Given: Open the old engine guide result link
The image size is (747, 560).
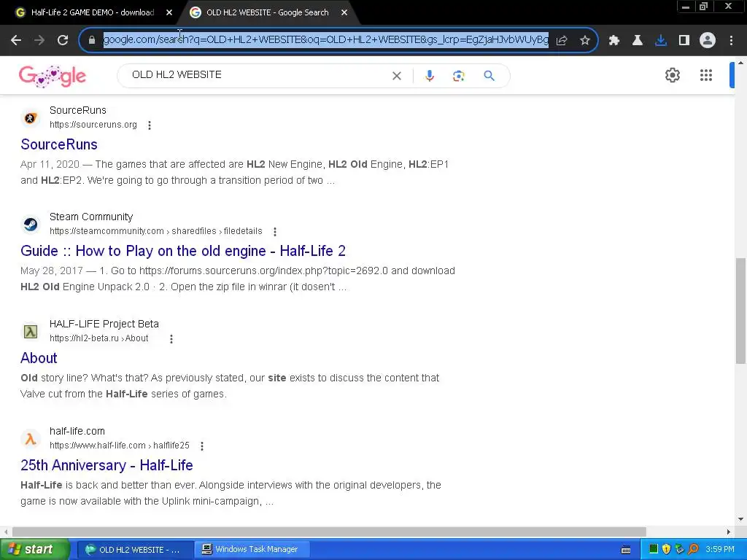Looking at the screenshot, I should tap(183, 251).
